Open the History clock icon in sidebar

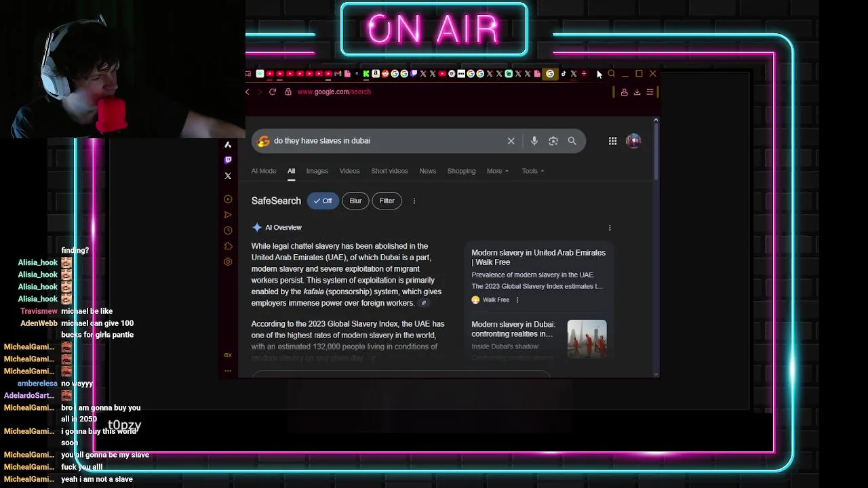tap(228, 230)
